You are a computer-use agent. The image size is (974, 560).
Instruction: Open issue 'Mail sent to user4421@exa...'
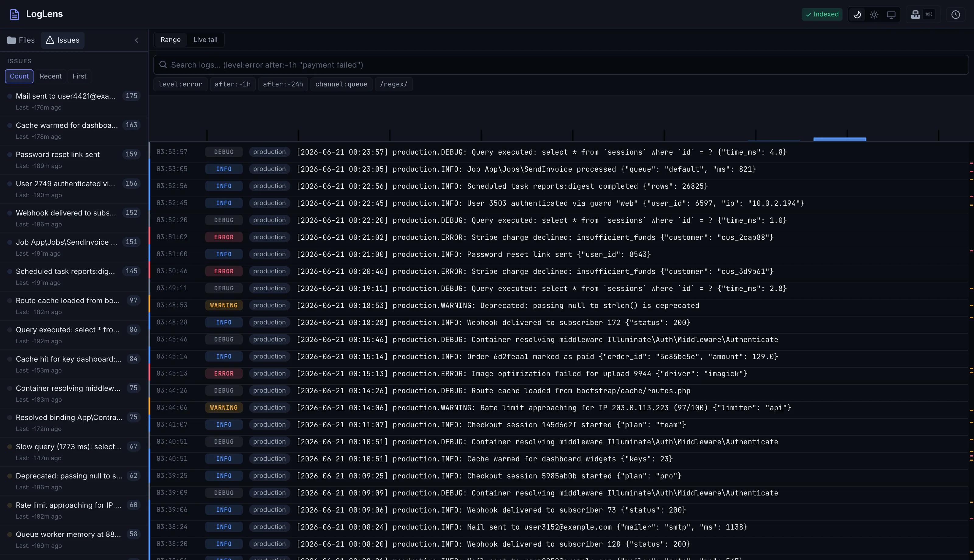[74, 101]
